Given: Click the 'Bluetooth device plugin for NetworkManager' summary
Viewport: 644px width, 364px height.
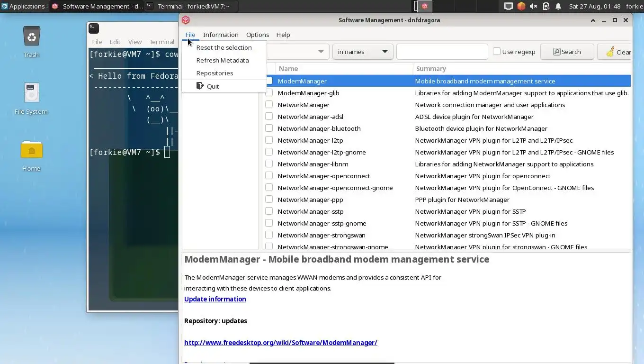Looking at the screenshot, I should [x=481, y=128].
